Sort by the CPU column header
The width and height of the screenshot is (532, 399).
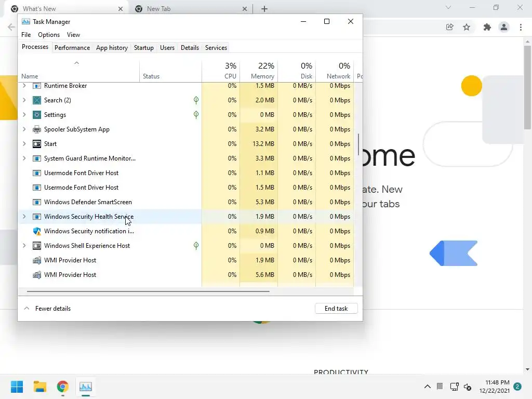pyautogui.click(x=221, y=71)
